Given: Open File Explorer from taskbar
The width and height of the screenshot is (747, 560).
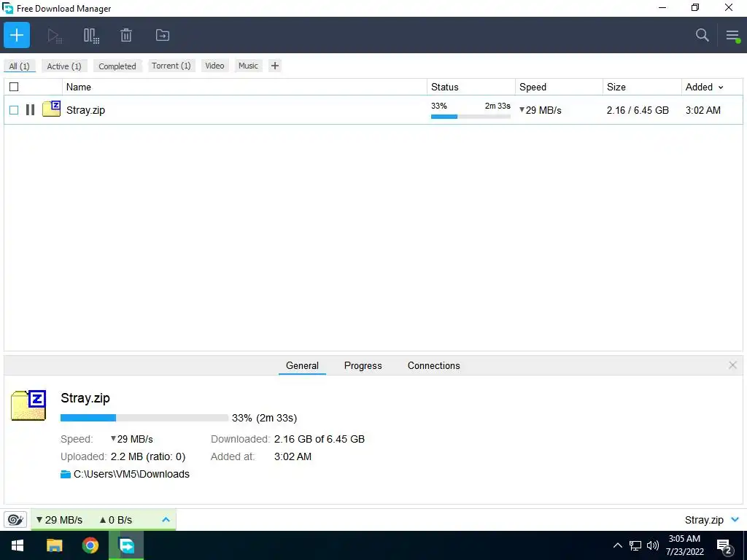Looking at the screenshot, I should 54,545.
